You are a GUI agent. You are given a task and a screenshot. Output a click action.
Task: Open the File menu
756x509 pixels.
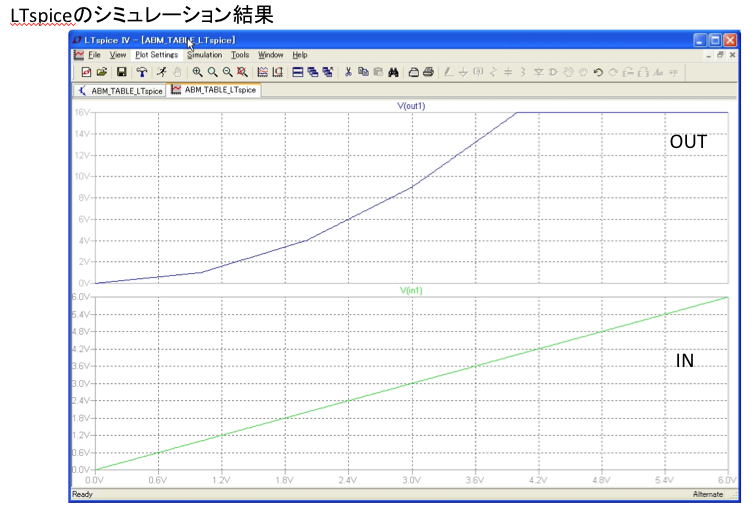(94, 55)
